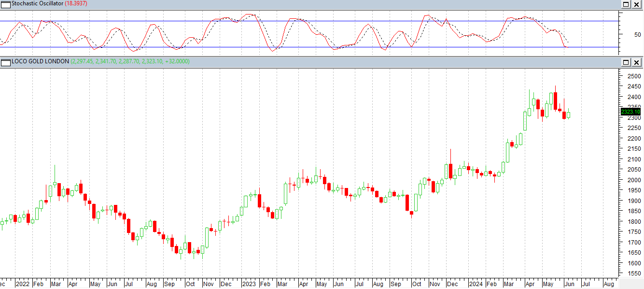Click the 2250 price axis label

(634, 128)
